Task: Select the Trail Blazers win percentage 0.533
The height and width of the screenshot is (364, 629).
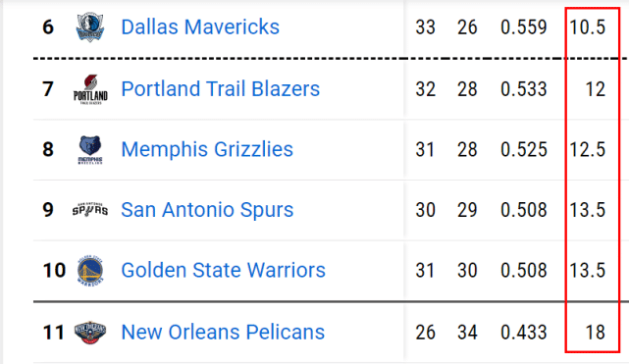Action: pyautogui.click(x=523, y=89)
